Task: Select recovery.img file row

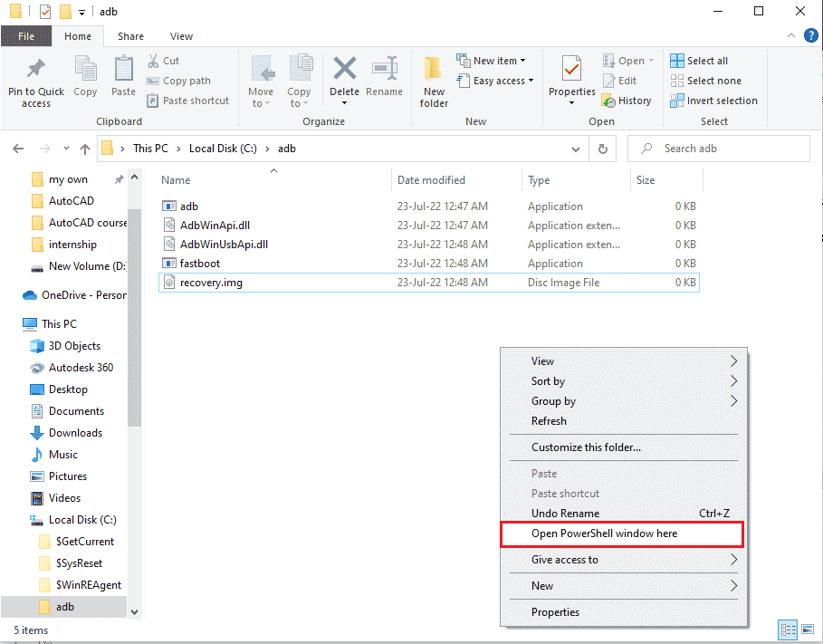Action: (429, 283)
